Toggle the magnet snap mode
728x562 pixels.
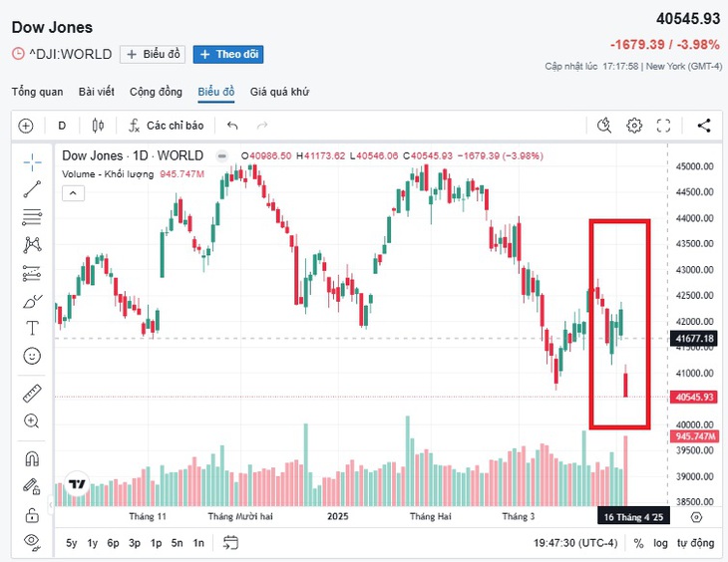pos(32,458)
